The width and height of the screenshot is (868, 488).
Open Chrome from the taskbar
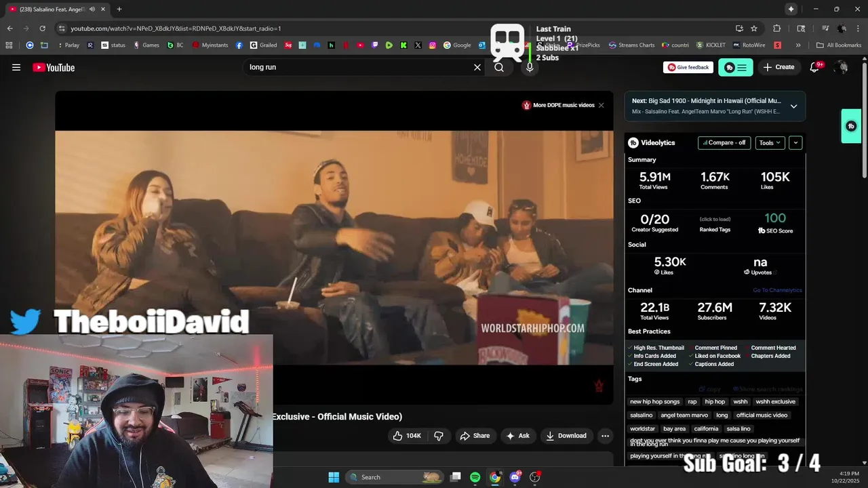(x=495, y=477)
